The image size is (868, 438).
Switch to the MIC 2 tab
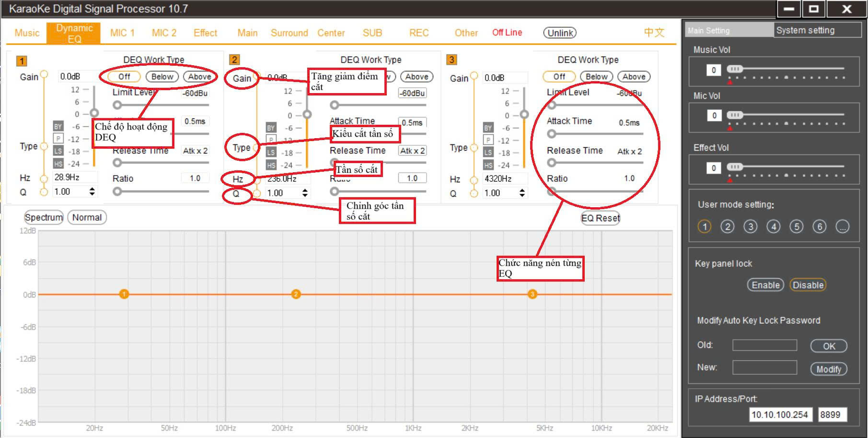(x=164, y=33)
